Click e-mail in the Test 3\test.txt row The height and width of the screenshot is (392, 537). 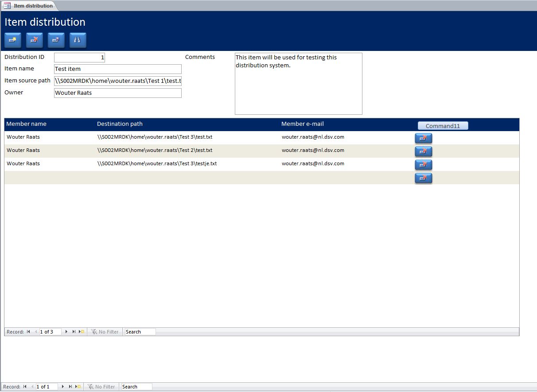(313, 137)
